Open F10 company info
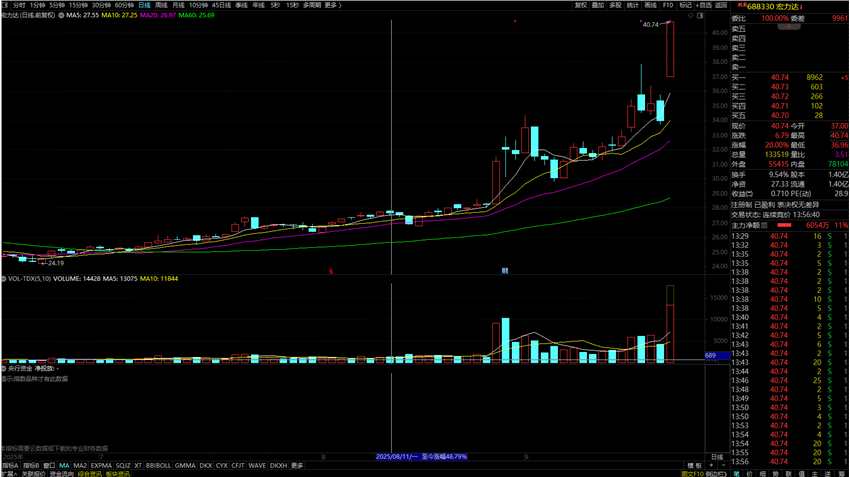 pos(668,5)
